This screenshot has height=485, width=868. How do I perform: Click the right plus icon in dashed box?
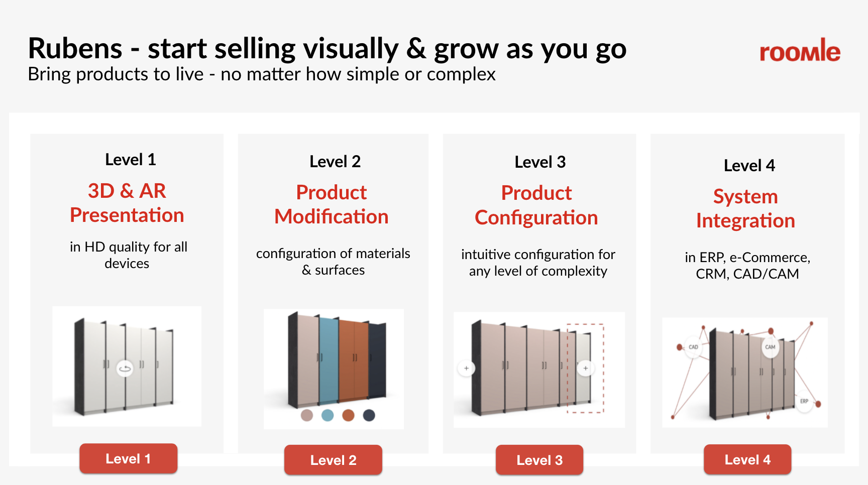pyautogui.click(x=585, y=369)
